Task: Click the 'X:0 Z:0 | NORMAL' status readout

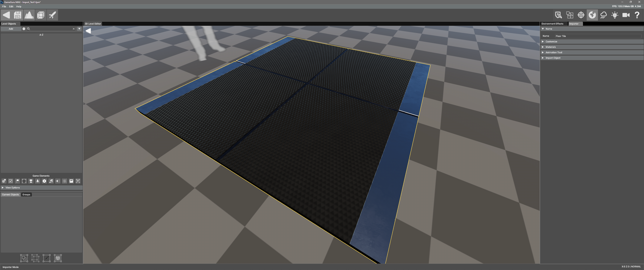Action: 631,266
